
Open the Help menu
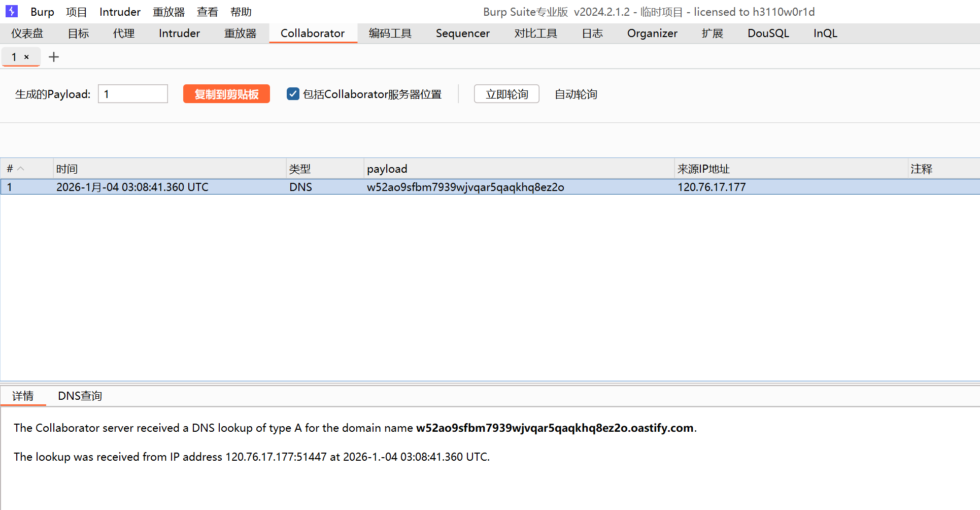[x=241, y=12]
